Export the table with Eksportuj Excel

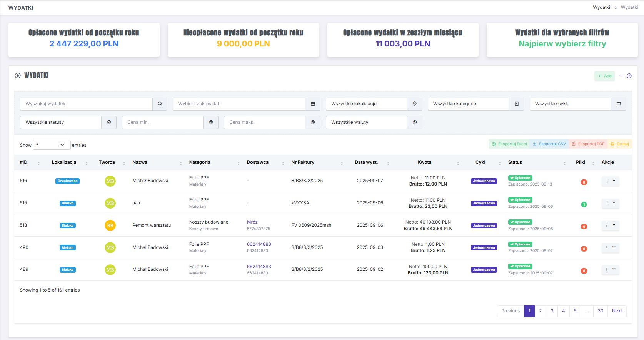509,144
